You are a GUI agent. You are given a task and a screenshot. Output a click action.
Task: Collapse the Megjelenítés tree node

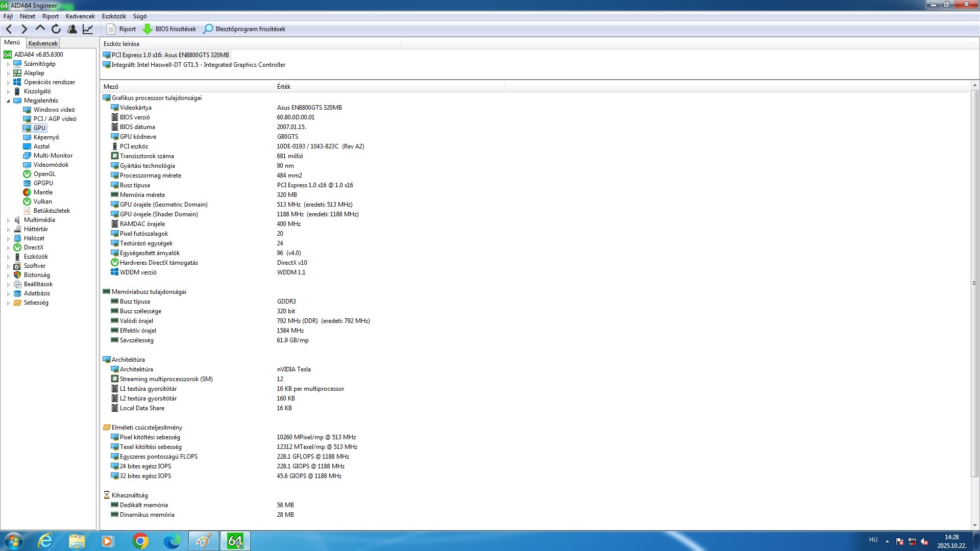8,101
